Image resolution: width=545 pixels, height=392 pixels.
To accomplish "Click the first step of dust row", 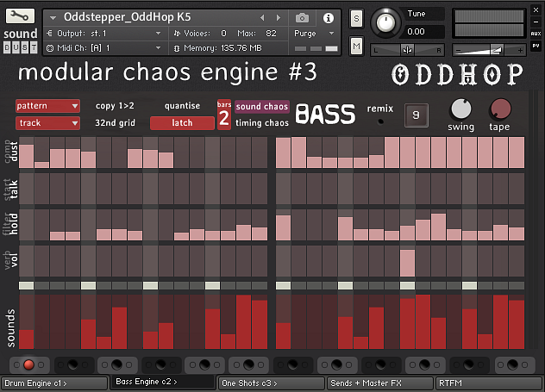I will [27, 152].
